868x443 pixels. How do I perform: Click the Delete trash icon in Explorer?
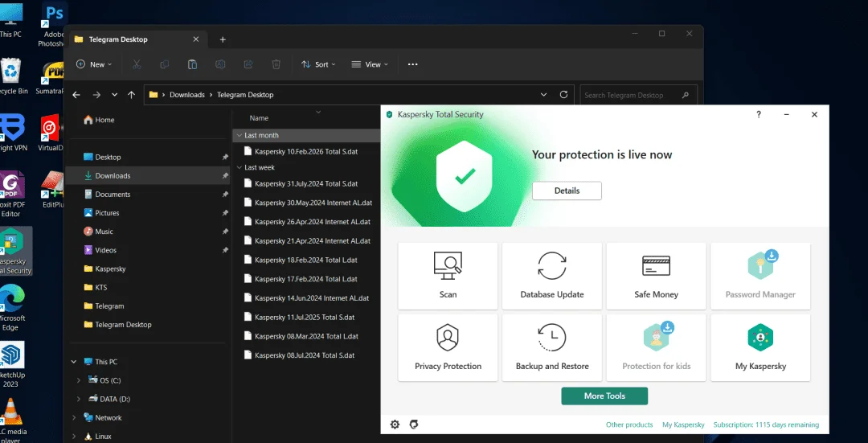click(276, 64)
